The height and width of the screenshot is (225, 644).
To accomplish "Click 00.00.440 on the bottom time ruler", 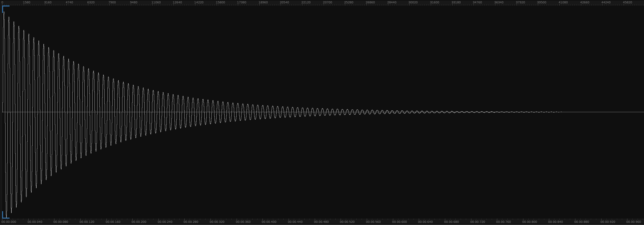I will (x=295, y=222).
